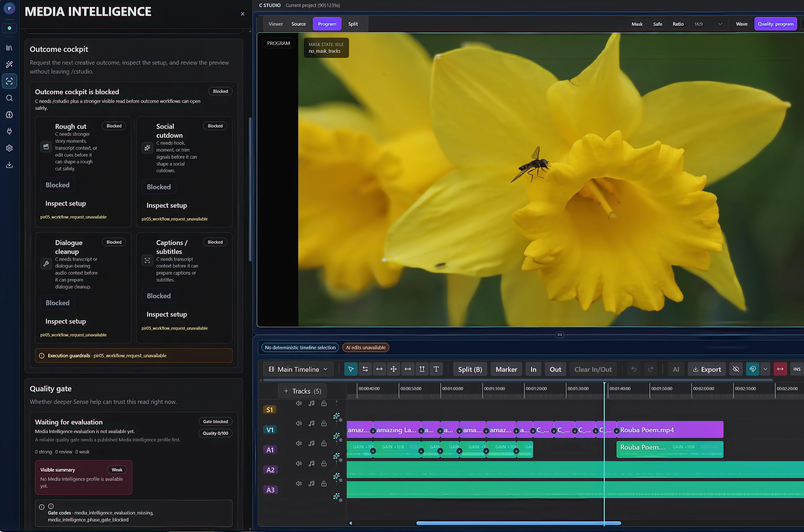Open the search icon in left sidebar
This screenshot has height=532, width=804.
9,98
